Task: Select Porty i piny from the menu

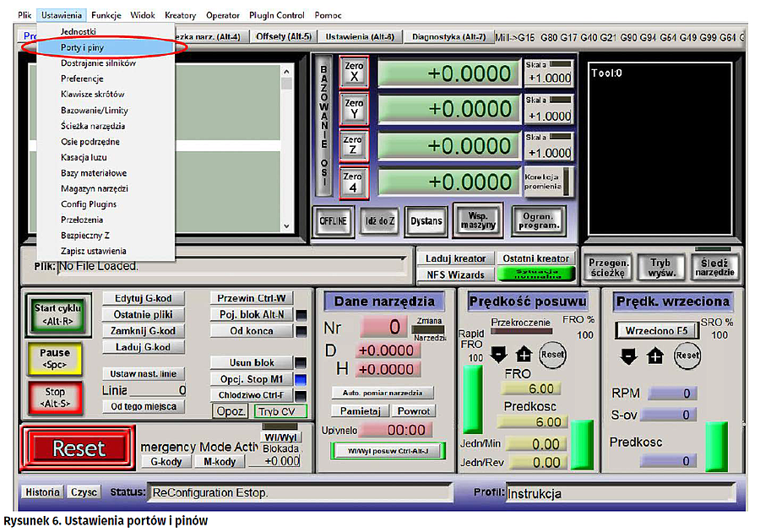Action: click(82, 47)
